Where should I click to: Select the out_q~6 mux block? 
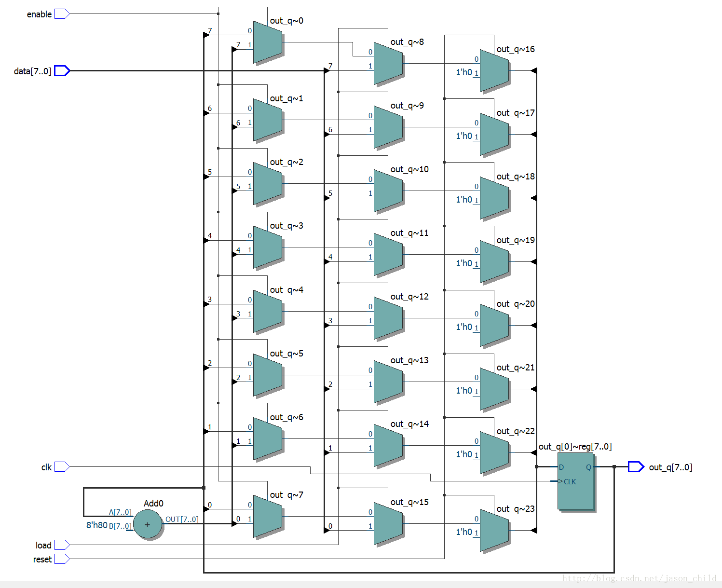[268, 438]
